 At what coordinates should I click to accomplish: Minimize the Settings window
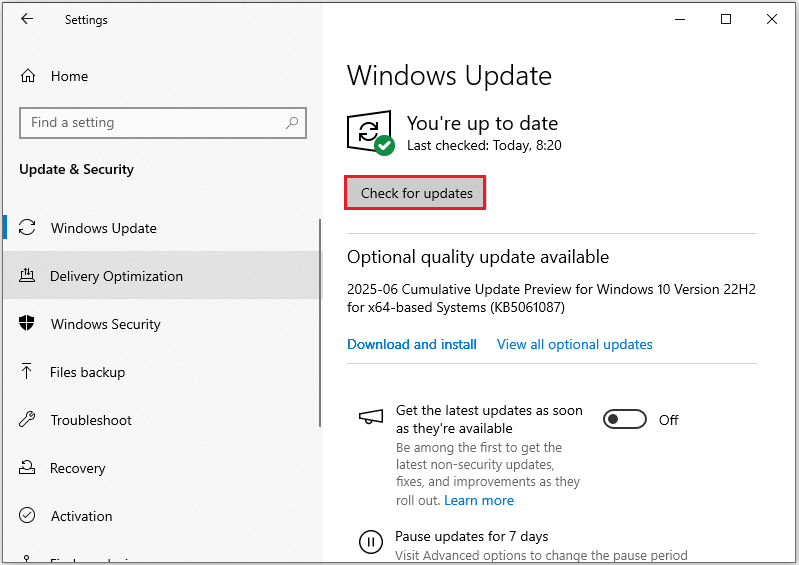click(x=680, y=19)
